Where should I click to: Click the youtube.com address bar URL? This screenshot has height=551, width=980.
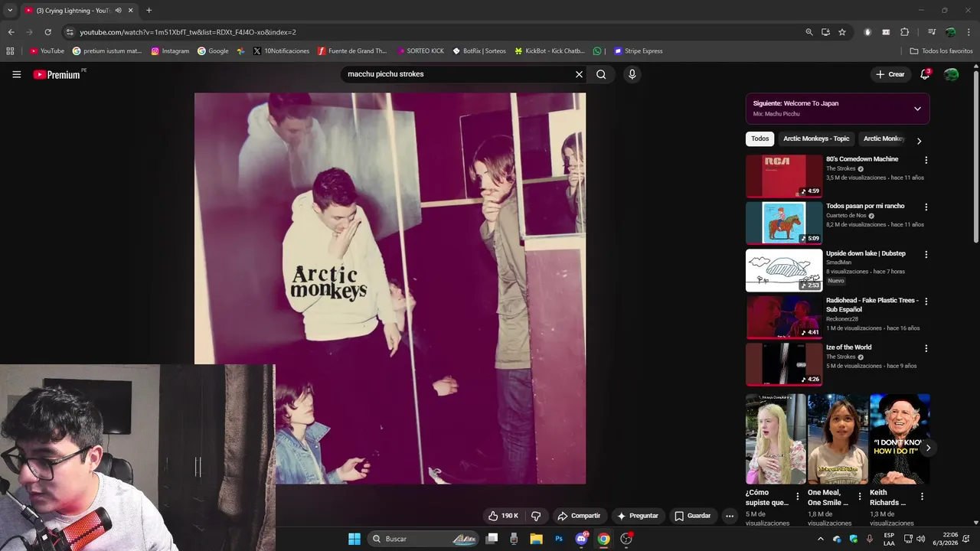pyautogui.click(x=188, y=32)
